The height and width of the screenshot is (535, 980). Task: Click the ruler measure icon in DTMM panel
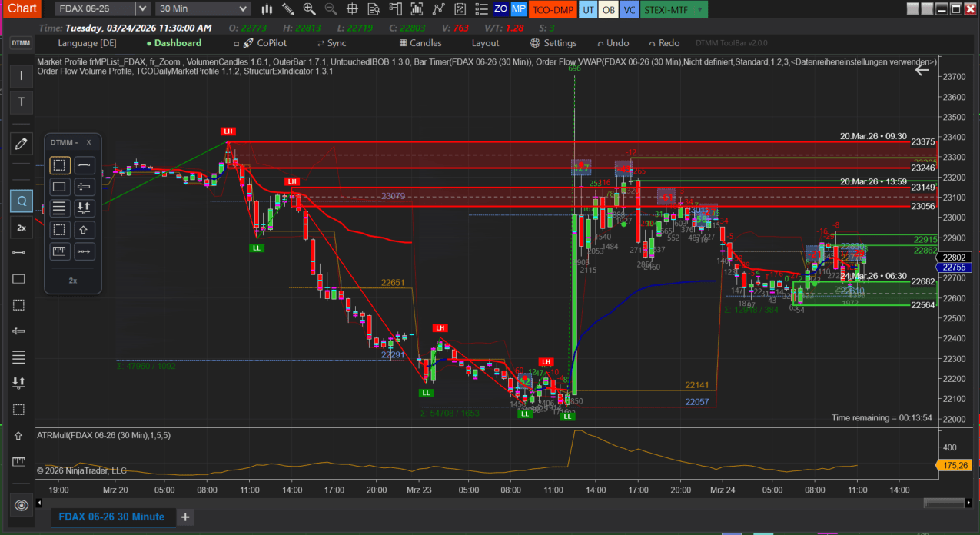click(59, 251)
